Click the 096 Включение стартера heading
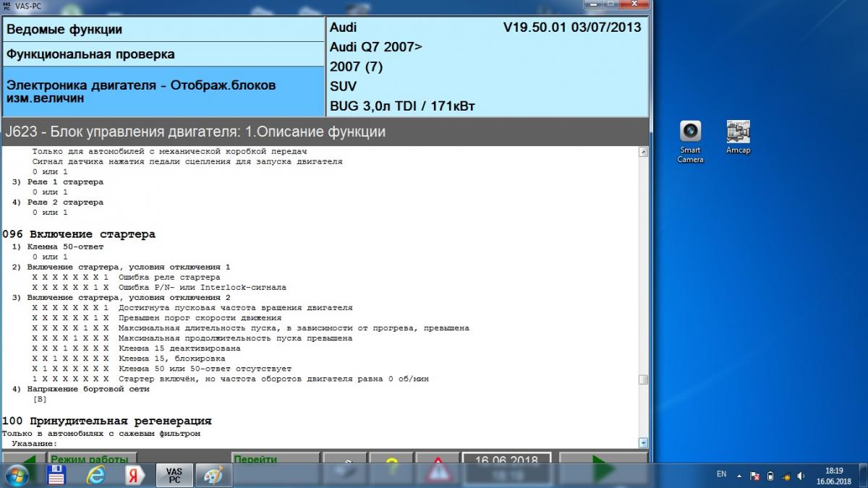The height and width of the screenshot is (488, 868). pyautogui.click(x=79, y=234)
